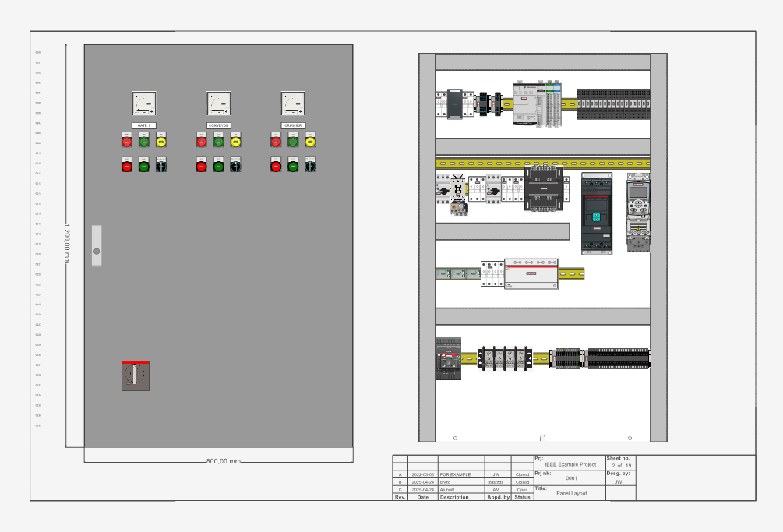Click designer initials JW under Desg. by
783x532 pixels.
tap(618, 482)
